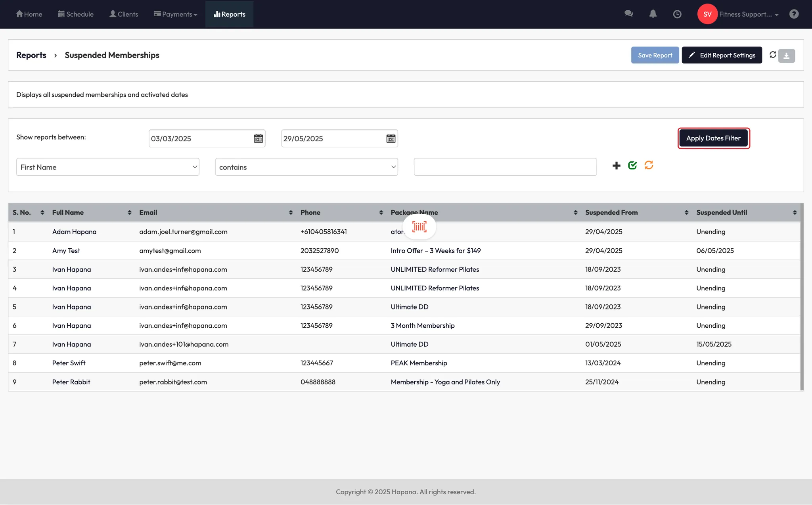812x505 pixels.
Task: Go to the Clients tab
Action: 124,14
